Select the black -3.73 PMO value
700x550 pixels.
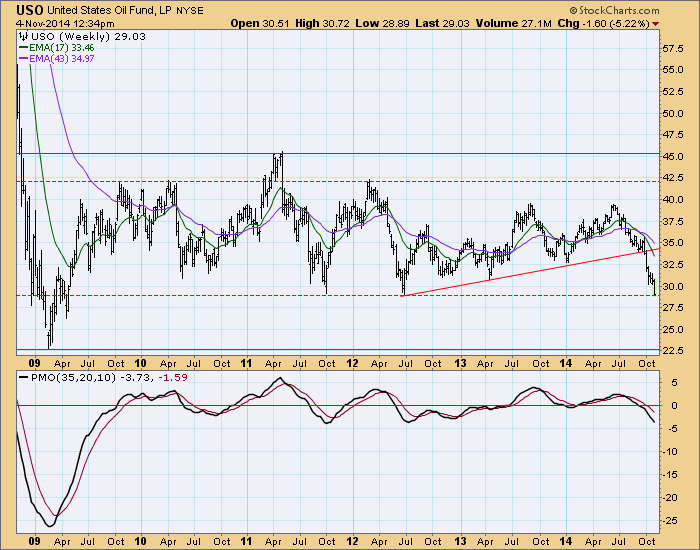coord(136,378)
